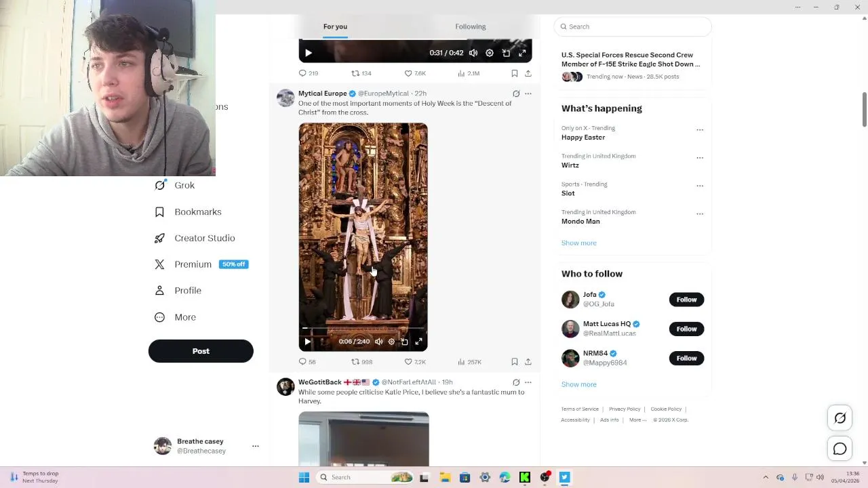Open more options for Wirtz trend
Viewport: 868px width, 488px height.
coord(700,157)
